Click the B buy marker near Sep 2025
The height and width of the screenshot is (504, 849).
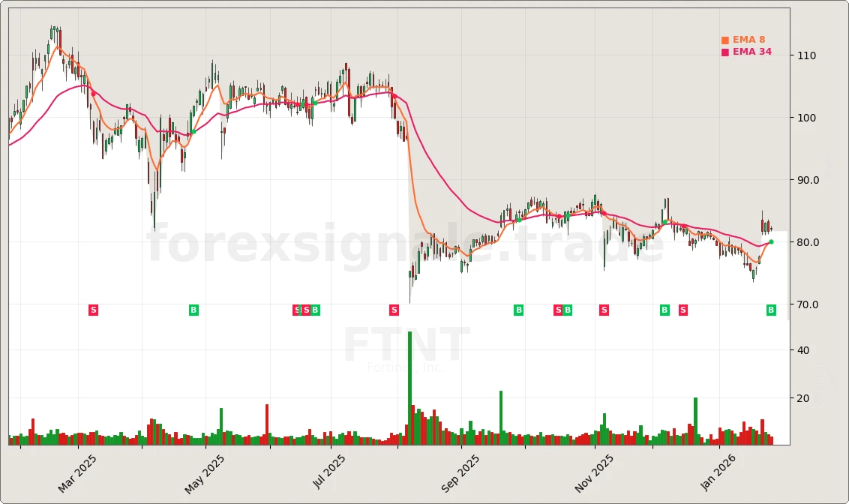click(x=517, y=309)
